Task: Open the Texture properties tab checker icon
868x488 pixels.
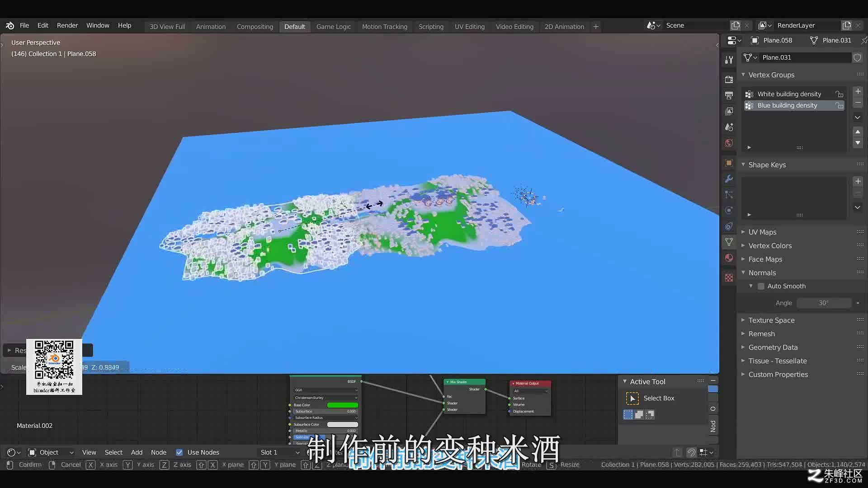Action: (x=729, y=278)
